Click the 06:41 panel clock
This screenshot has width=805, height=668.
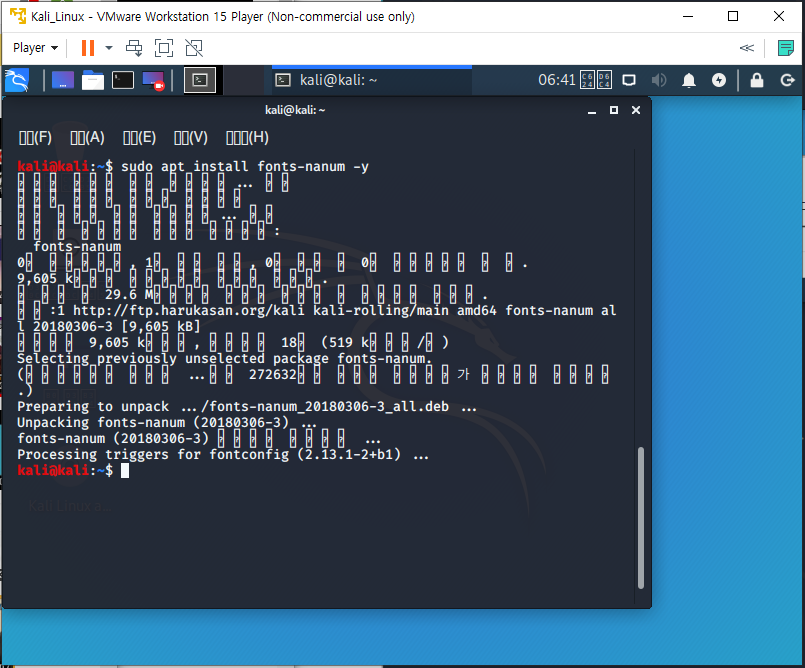pyautogui.click(x=557, y=80)
